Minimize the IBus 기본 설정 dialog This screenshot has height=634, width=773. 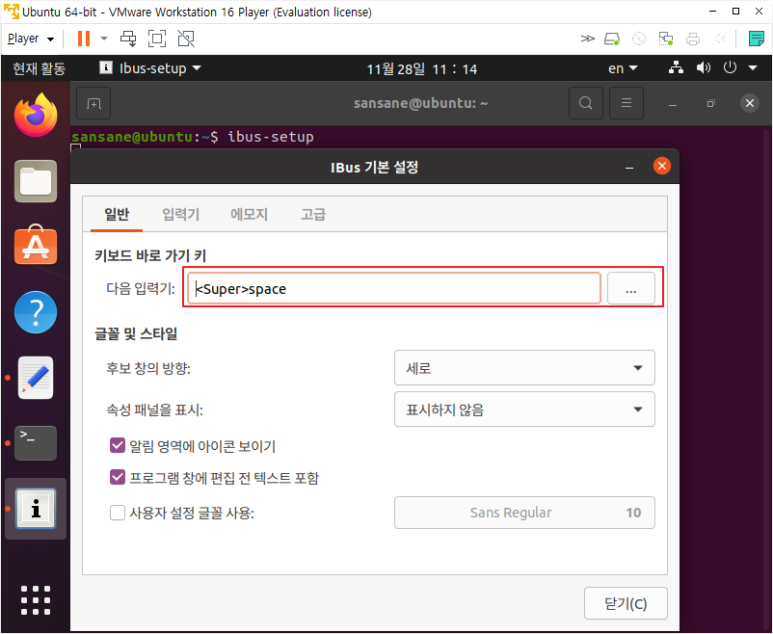pos(629,167)
